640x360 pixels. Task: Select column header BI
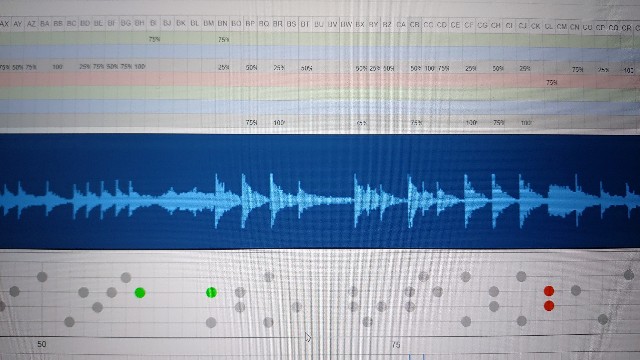tap(153, 24)
